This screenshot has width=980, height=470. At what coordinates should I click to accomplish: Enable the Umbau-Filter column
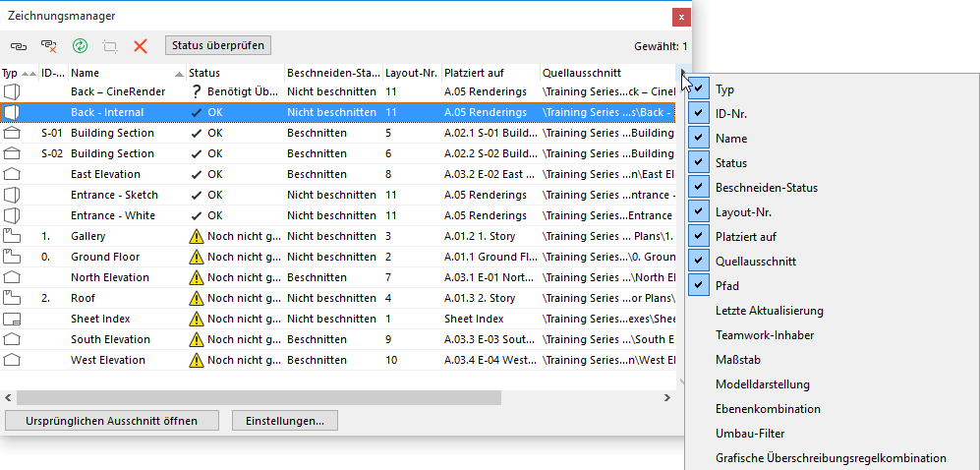(749, 433)
